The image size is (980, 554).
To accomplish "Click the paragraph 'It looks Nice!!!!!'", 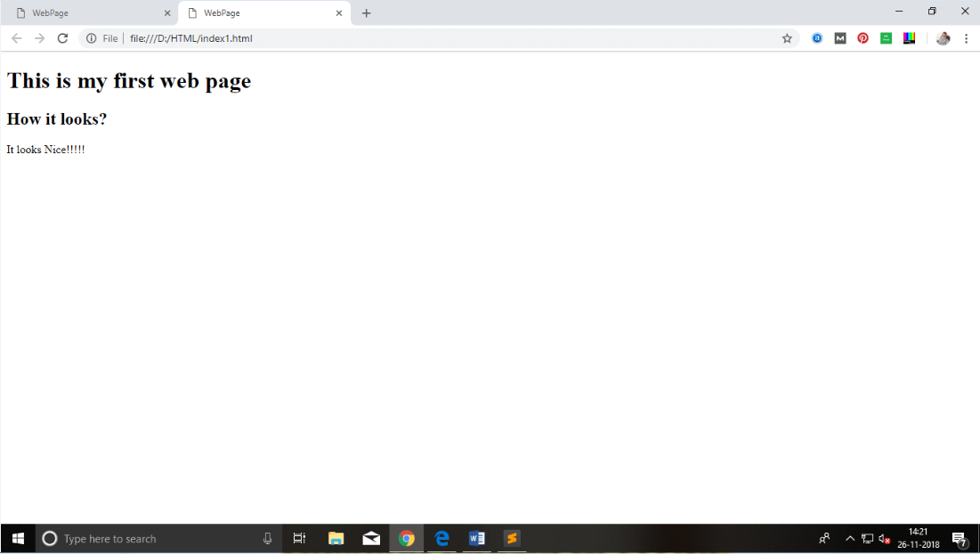I will click(x=45, y=150).
